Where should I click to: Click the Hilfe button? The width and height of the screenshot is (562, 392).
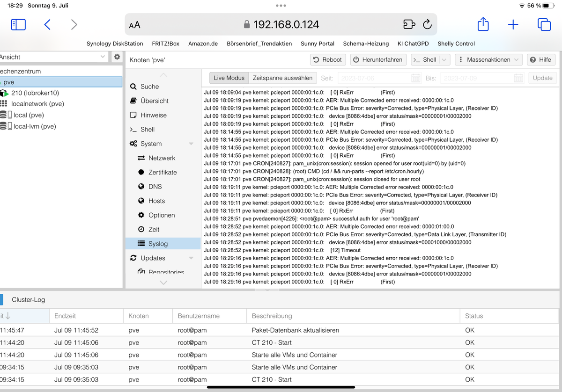tap(540, 60)
